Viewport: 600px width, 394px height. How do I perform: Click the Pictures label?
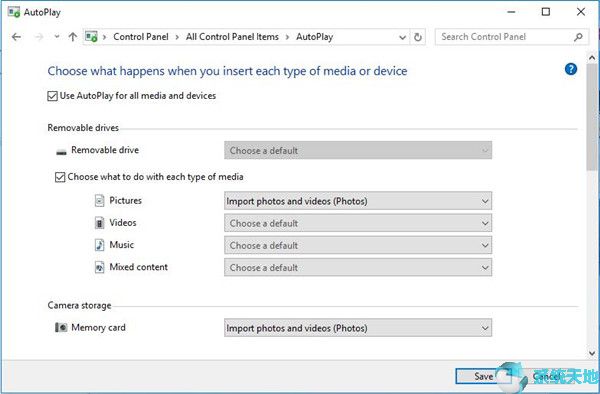pyautogui.click(x=126, y=200)
